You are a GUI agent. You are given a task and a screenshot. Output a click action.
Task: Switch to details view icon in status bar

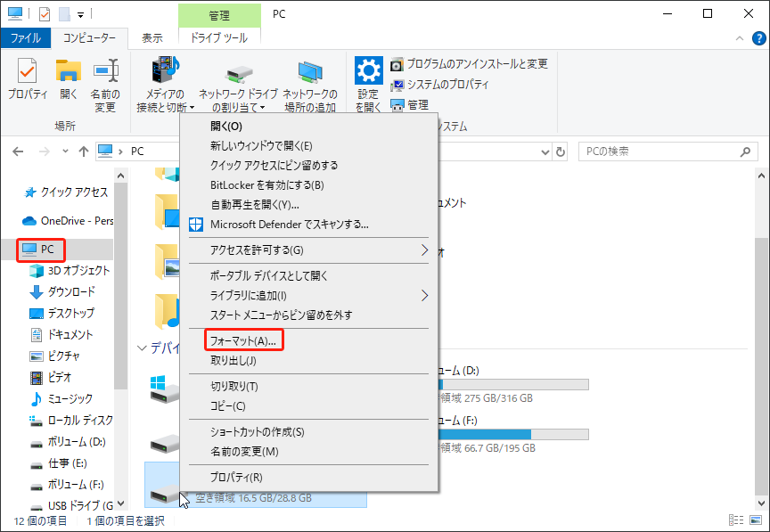click(x=736, y=520)
